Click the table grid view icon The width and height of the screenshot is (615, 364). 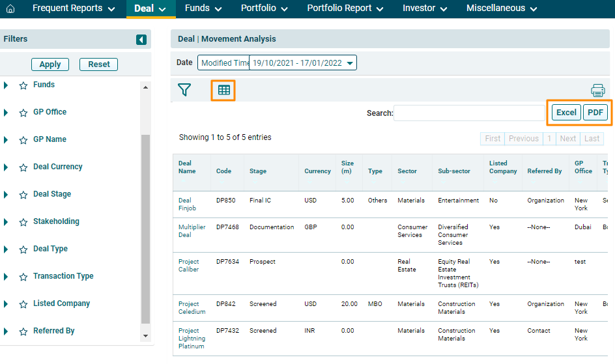tap(223, 91)
